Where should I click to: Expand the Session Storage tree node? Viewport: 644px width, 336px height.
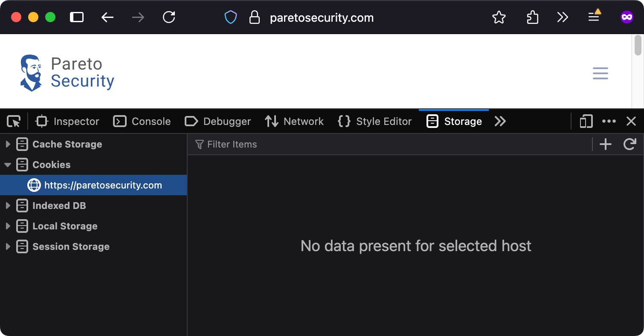(8, 246)
